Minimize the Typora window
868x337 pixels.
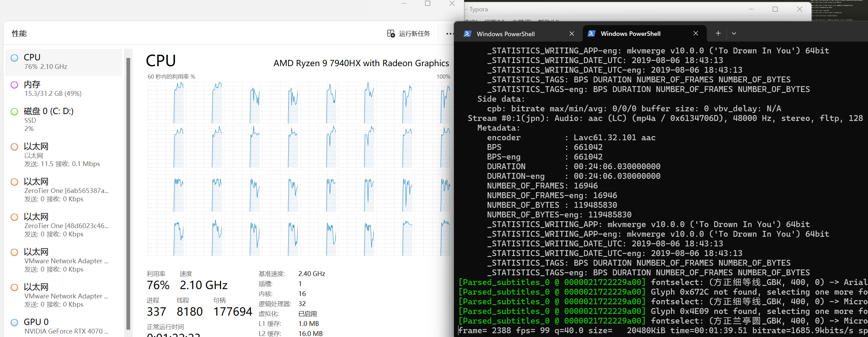pyautogui.click(x=752, y=9)
